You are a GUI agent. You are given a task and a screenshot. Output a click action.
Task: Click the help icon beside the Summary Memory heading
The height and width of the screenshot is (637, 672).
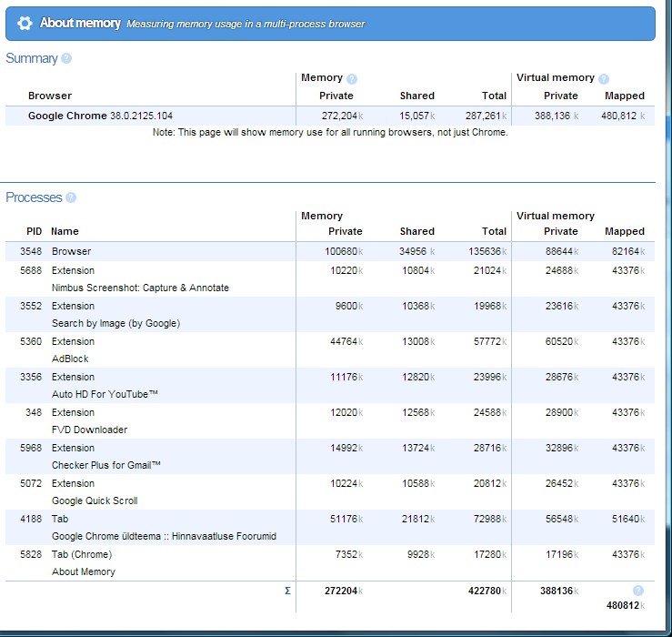(x=351, y=78)
